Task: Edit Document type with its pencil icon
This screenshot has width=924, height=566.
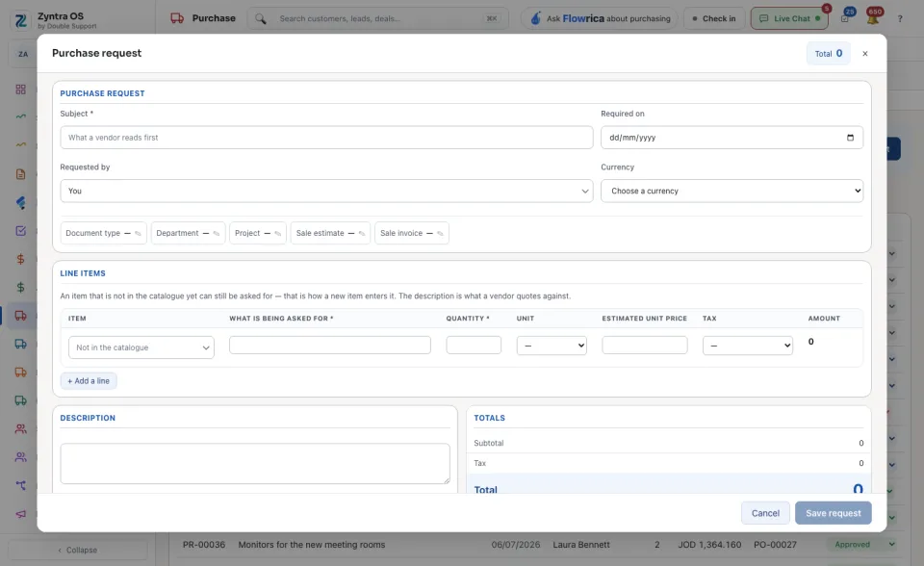Action: click(138, 234)
